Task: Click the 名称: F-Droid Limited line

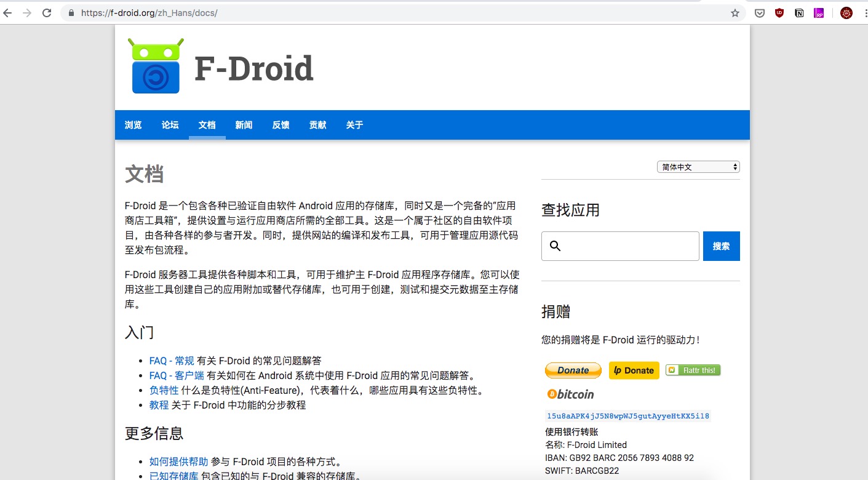Action: (586, 445)
